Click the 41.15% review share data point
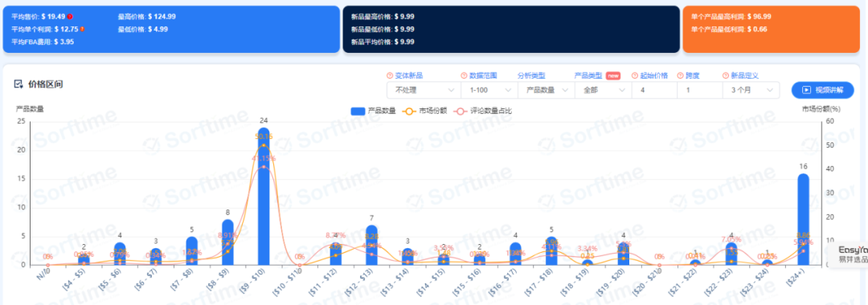Viewport: 868px width, 305px height. (264, 167)
